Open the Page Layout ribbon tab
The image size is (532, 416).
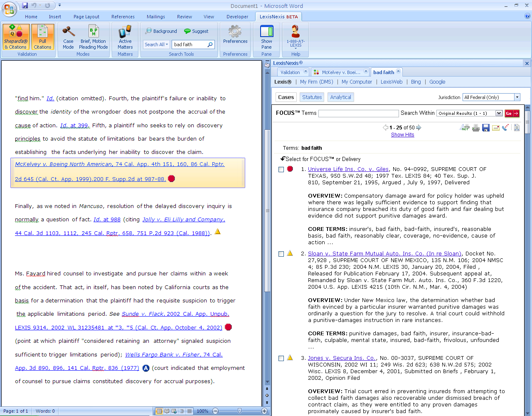tap(86, 17)
